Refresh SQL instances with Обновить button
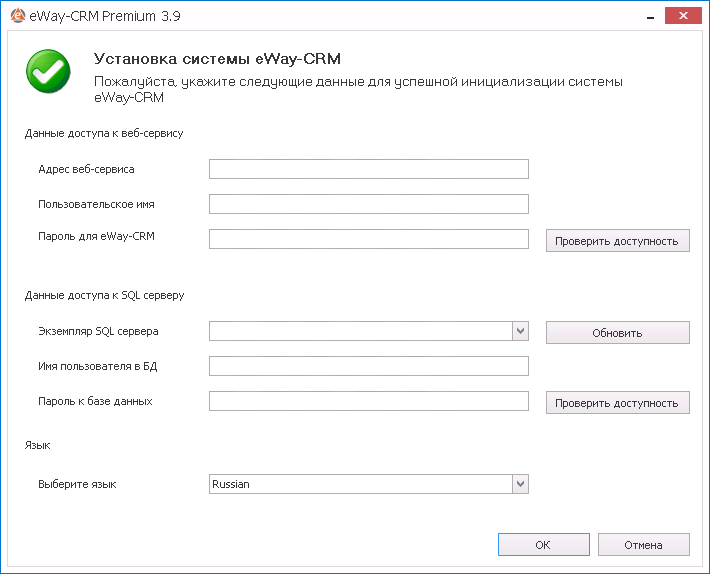Image resolution: width=710 pixels, height=574 pixels. point(618,333)
